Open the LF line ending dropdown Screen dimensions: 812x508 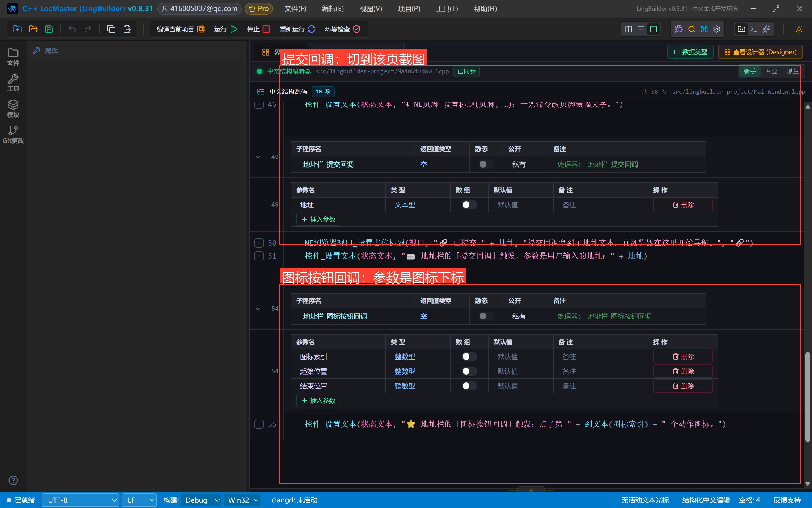(x=139, y=500)
